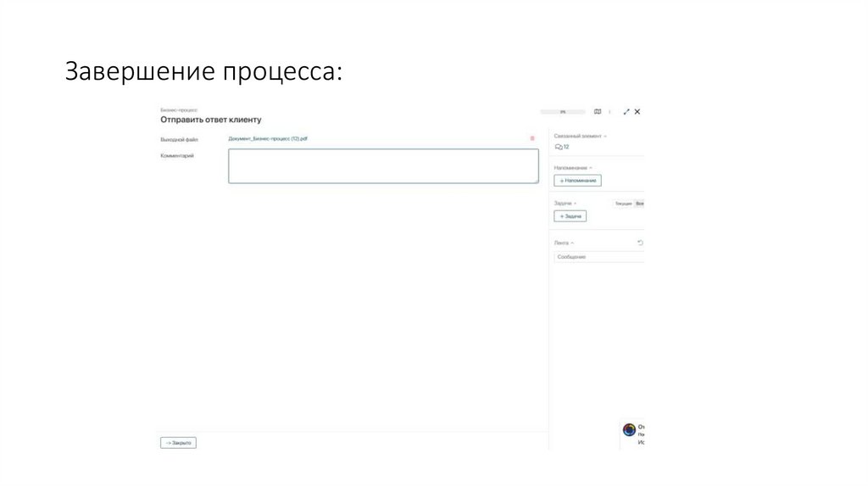Open the process map icon
Viewport: 868px width, 487px height.
click(x=598, y=111)
